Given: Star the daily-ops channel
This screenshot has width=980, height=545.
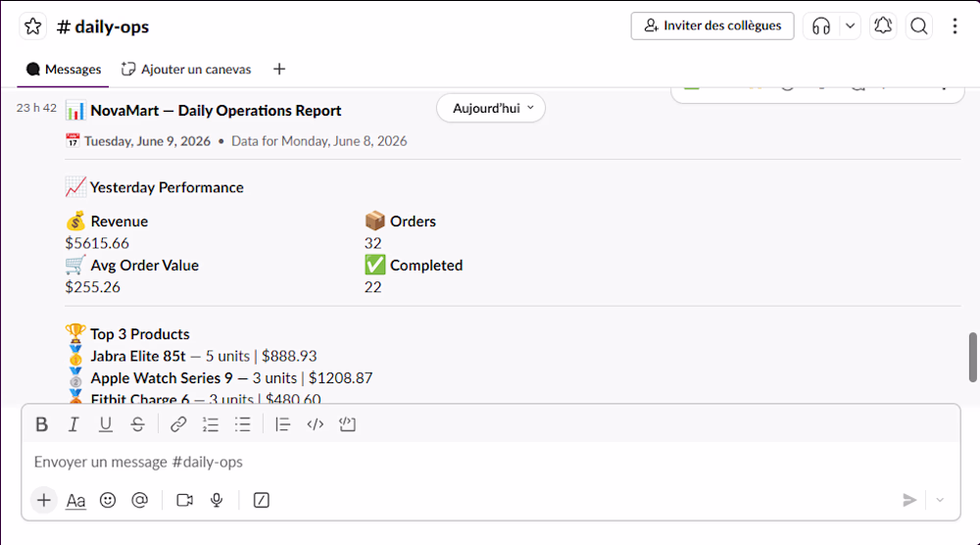Looking at the screenshot, I should tap(32, 26).
